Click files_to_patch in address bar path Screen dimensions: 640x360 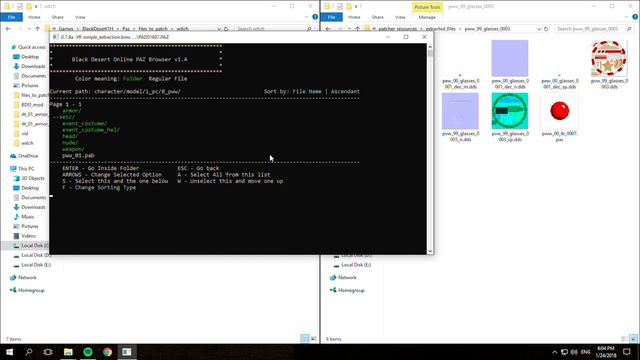click(x=153, y=29)
